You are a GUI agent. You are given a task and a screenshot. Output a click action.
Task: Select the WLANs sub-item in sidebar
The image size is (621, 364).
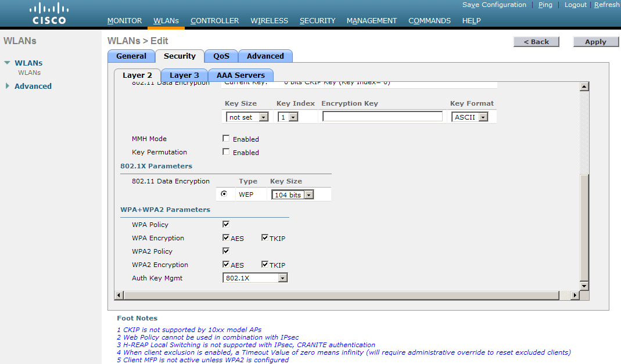(29, 73)
